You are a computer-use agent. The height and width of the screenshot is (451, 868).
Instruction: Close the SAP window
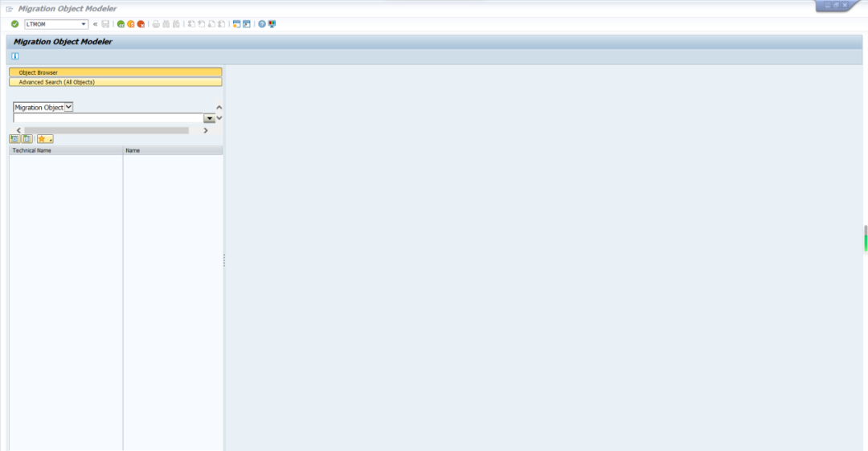coord(845,5)
